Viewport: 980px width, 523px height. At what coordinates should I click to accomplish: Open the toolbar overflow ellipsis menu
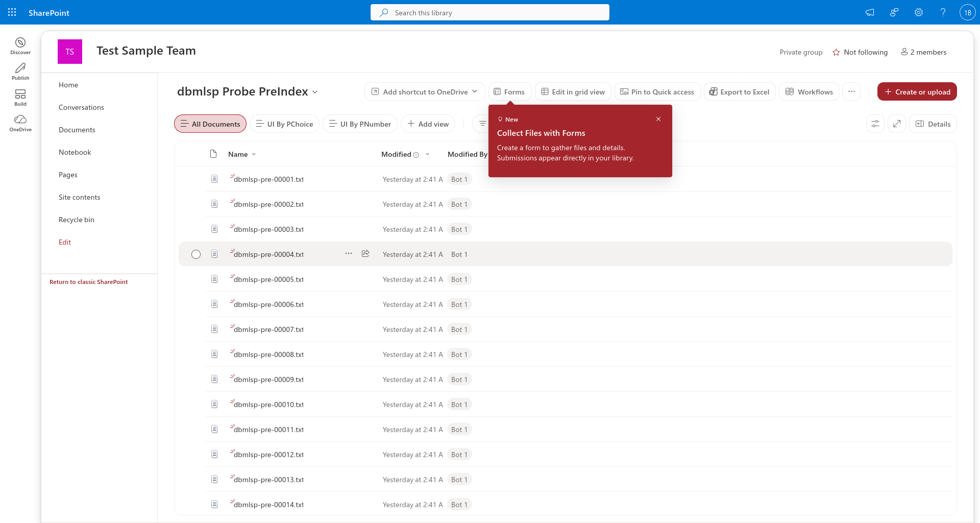tap(851, 91)
